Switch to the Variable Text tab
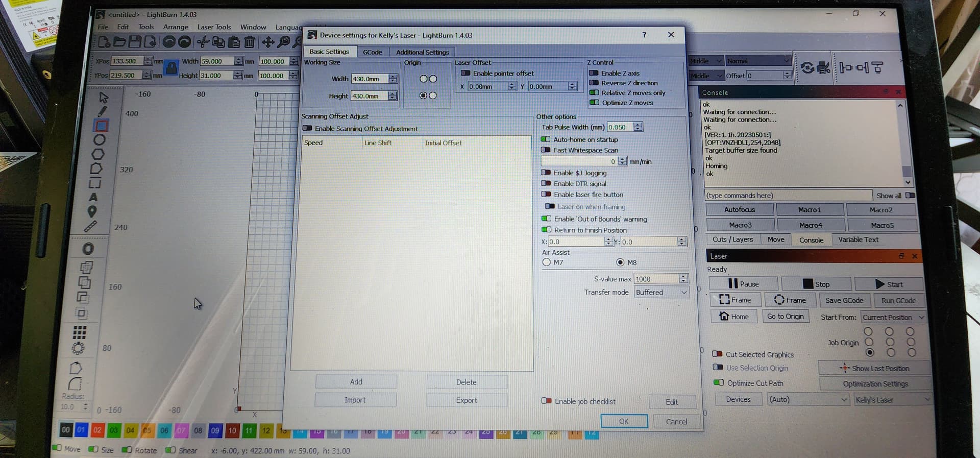 (859, 239)
